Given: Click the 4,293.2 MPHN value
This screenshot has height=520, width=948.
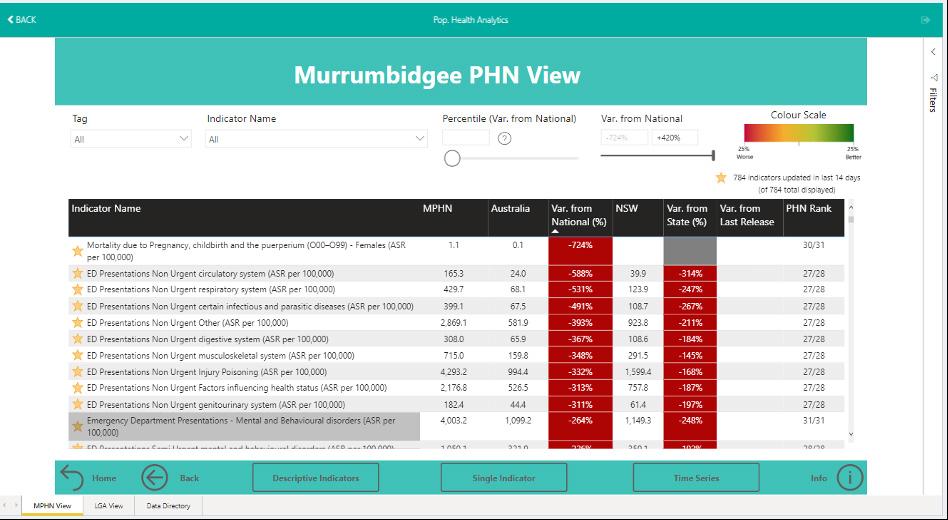Looking at the screenshot, I should [453, 372].
